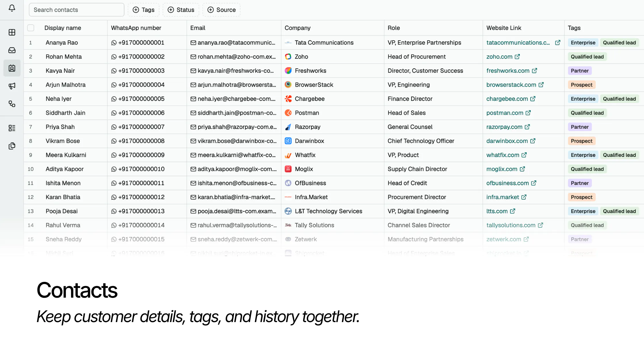This screenshot has width=644, height=362.
Task: Select contact name Rahul Verma
Action: click(63, 226)
